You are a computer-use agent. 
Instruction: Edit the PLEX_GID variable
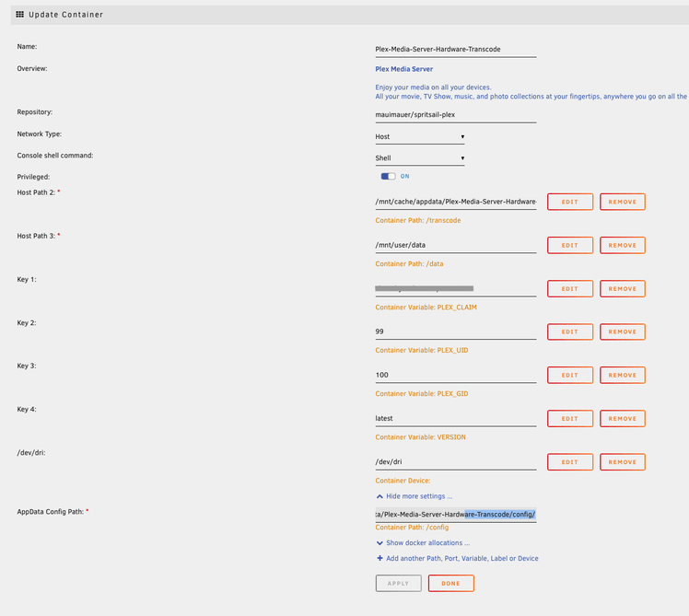pos(569,376)
